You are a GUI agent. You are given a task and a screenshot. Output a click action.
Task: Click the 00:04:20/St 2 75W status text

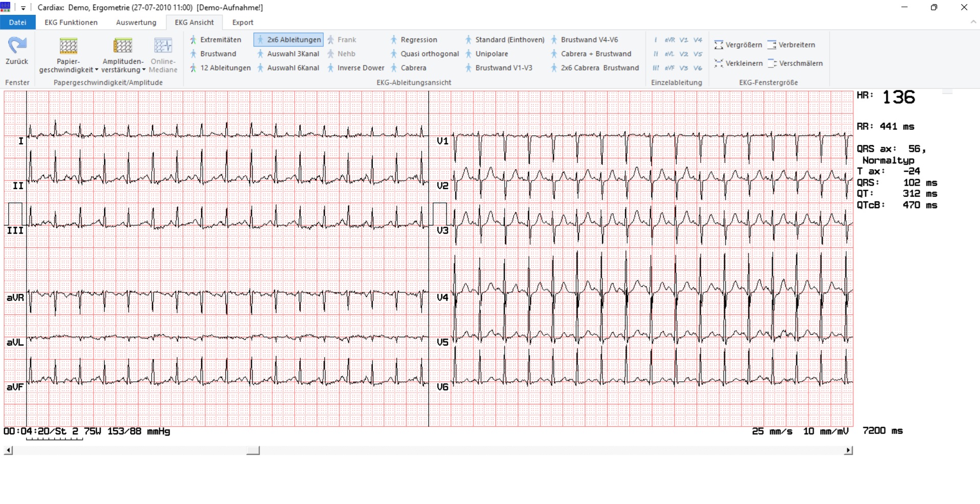pos(52,431)
